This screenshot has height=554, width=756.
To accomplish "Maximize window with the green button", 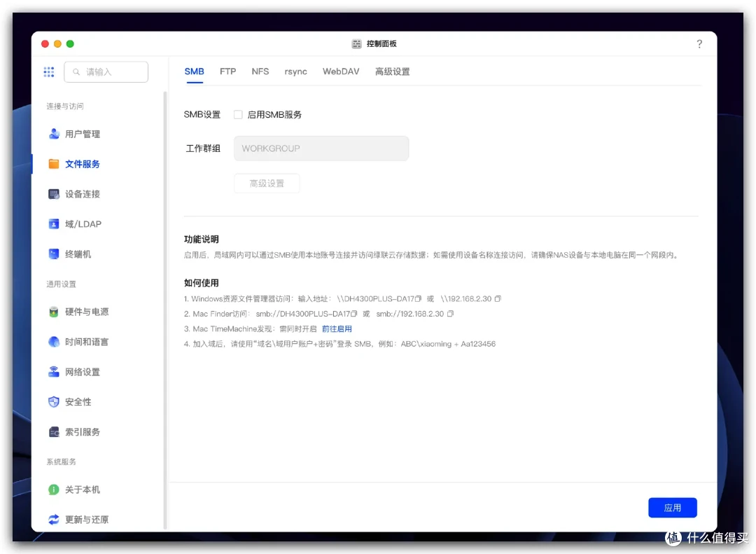I will click(70, 44).
